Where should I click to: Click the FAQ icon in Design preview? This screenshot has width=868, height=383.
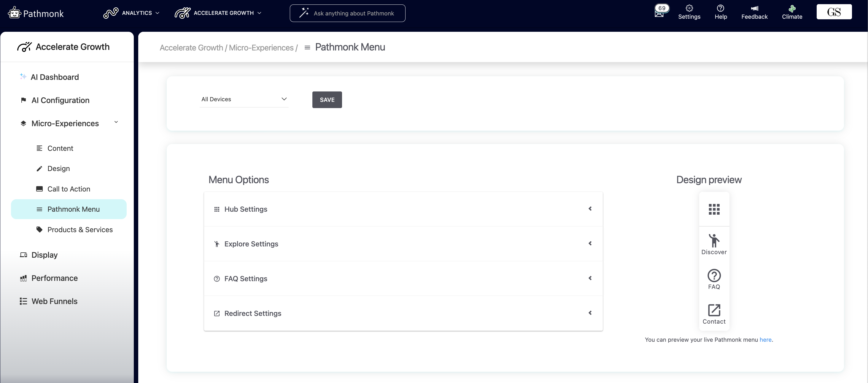[714, 276]
